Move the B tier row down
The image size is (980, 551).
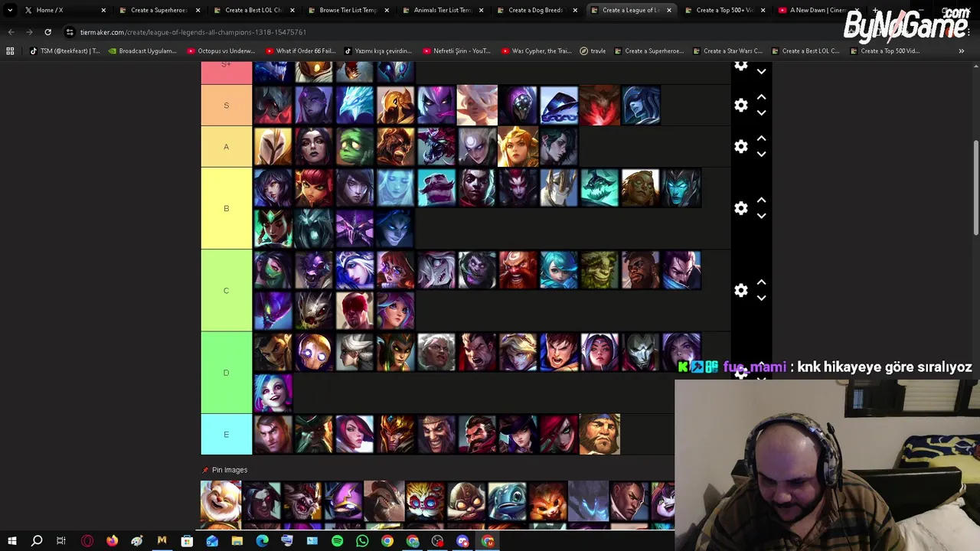click(761, 216)
